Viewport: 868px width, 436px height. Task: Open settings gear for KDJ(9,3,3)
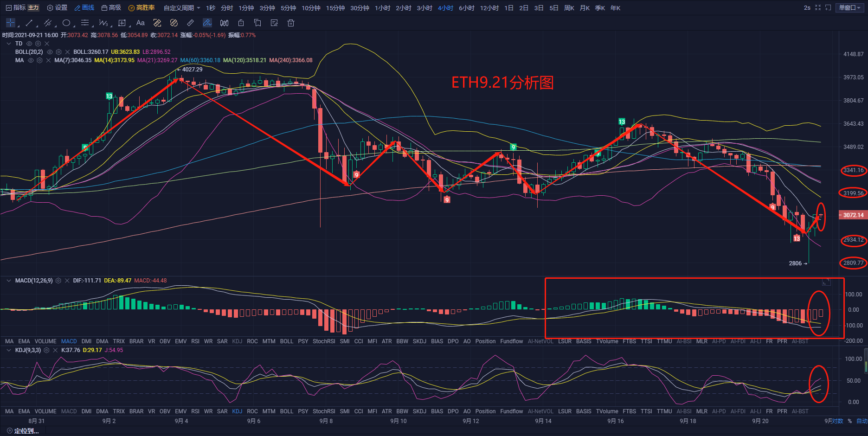46,350
